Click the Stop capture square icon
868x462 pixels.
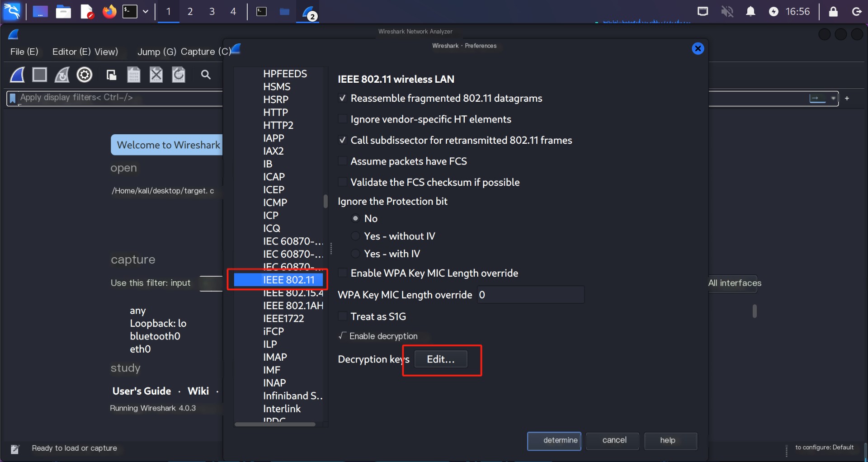click(x=40, y=75)
